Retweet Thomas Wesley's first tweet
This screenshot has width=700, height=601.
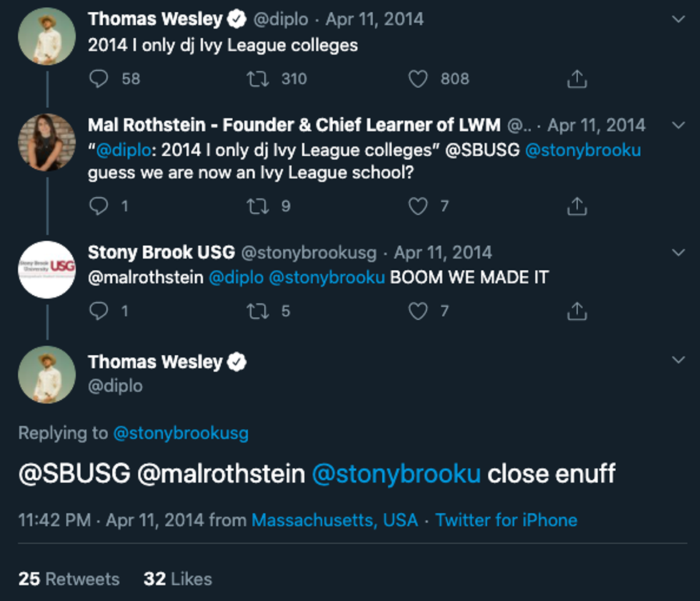point(257,79)
